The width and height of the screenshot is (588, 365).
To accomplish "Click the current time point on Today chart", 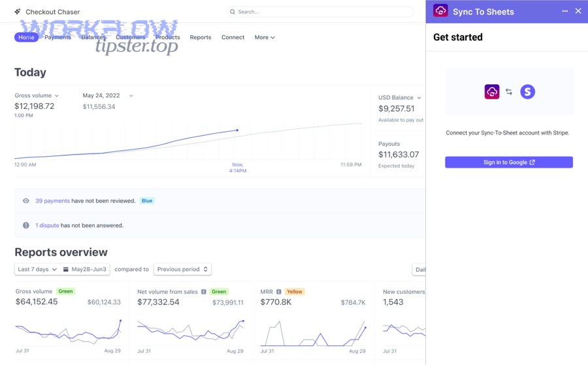I will coord(237,131).
